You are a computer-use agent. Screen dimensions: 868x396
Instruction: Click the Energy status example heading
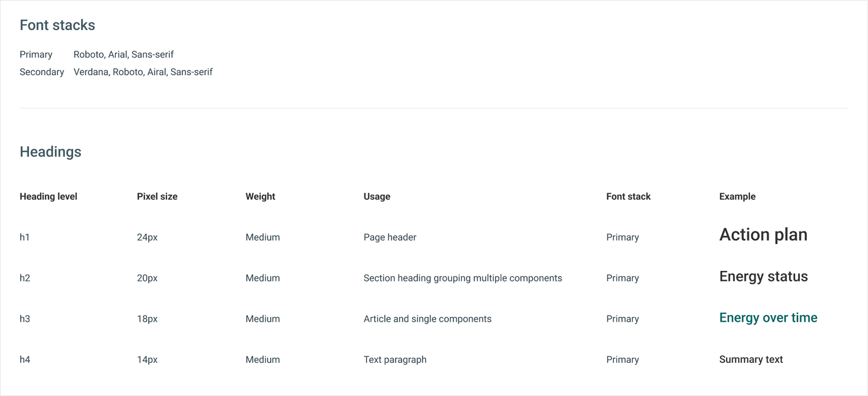point(763,276)
